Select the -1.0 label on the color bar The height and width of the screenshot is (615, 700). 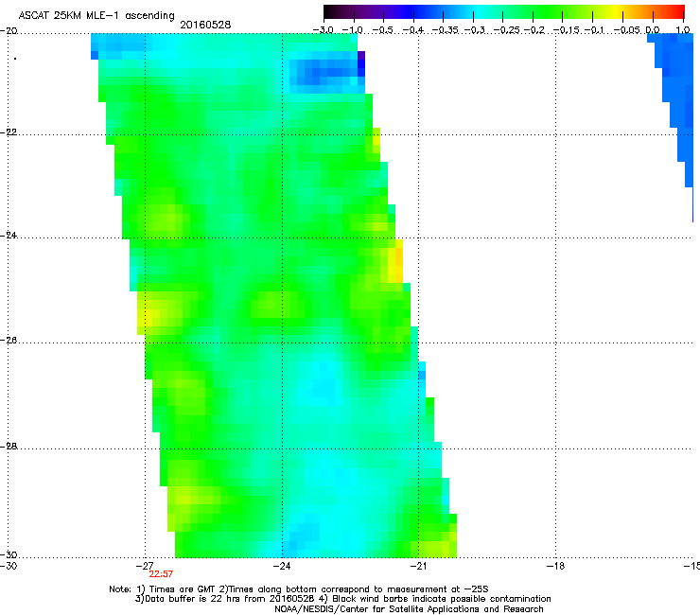pyautogui.click(x=354, y=30)
